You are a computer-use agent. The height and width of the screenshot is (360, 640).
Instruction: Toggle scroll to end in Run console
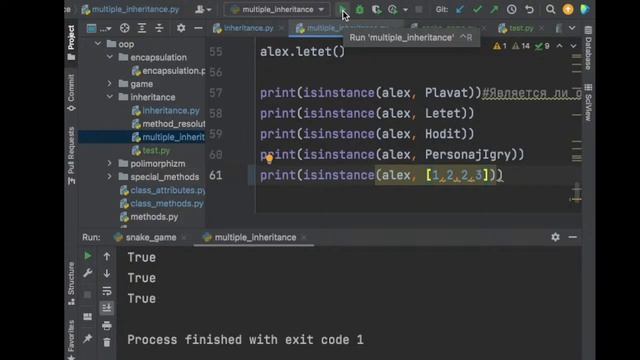click(107, 308)
